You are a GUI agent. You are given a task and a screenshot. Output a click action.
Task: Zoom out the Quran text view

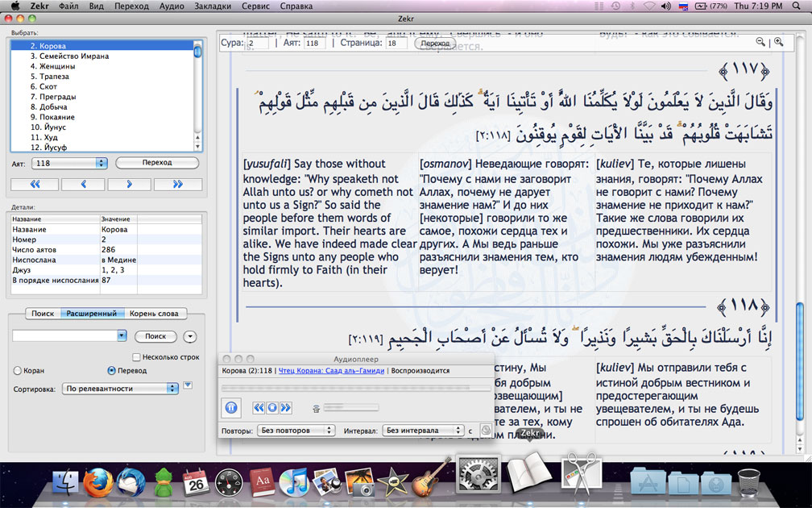pos(760,42)
